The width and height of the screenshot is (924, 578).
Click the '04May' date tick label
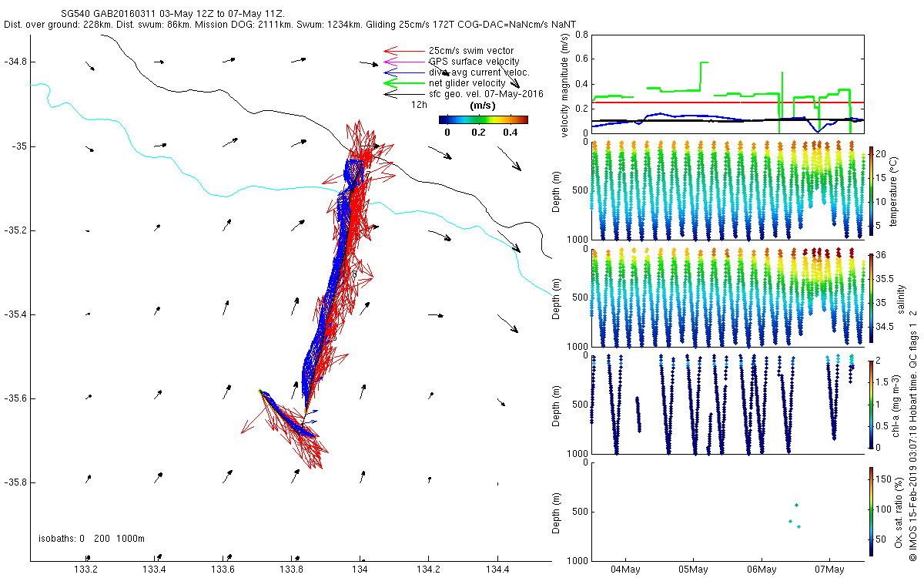(624, 570)
